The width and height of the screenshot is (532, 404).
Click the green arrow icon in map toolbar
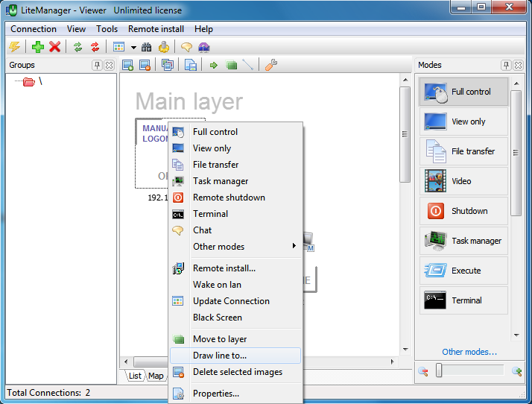[214, 65]
